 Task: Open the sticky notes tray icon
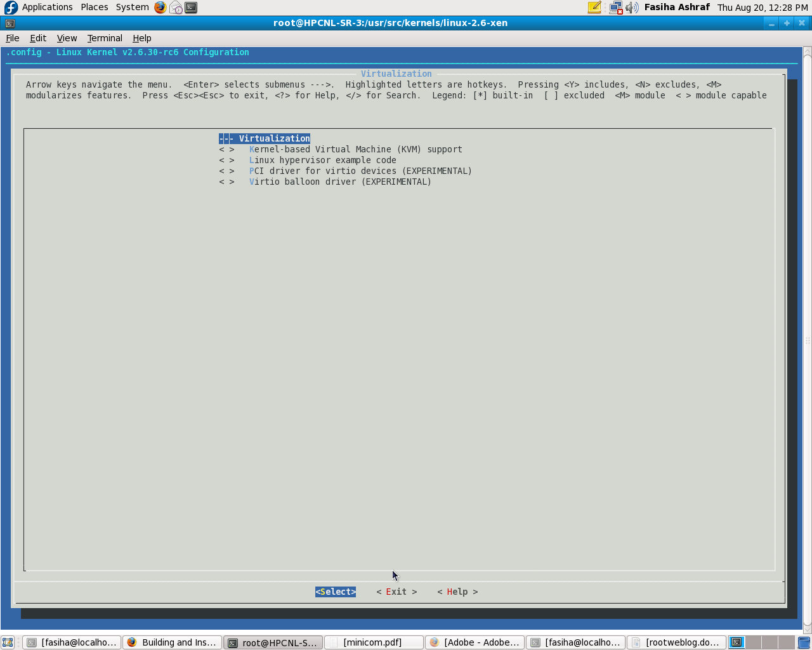(x=594, y=8)
